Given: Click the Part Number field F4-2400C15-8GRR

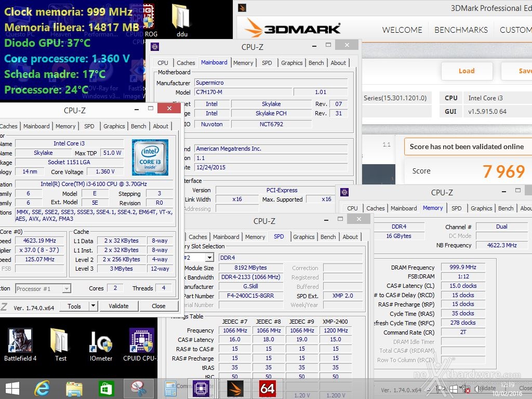Looking at the screenshot, I should point(251,296).
